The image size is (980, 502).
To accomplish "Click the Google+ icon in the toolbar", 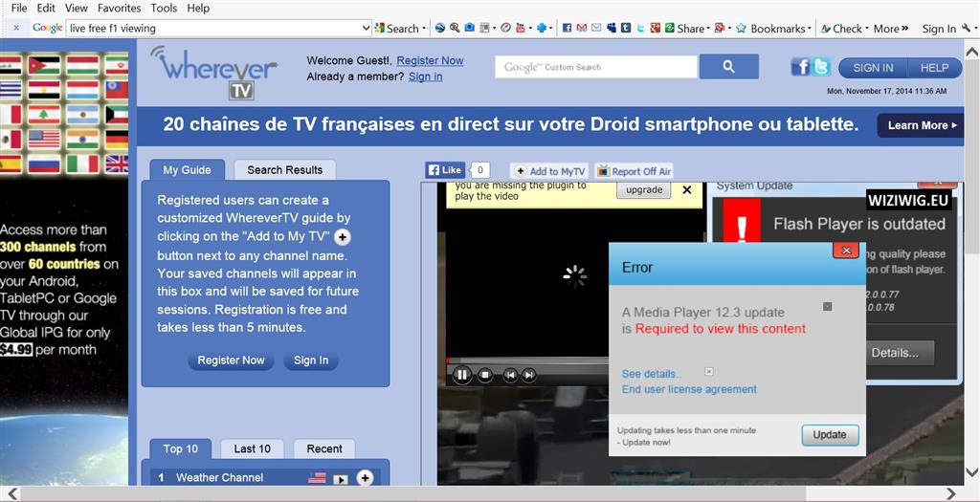I will pyautogui.click(x=655, y=28).
